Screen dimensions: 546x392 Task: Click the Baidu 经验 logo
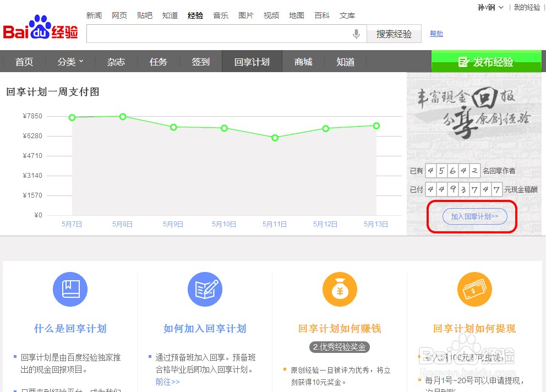point(40,28)
